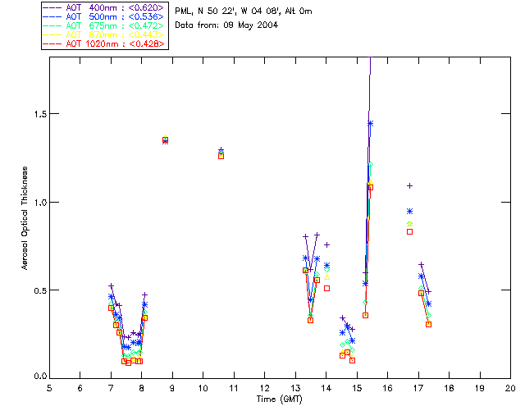Click the isolated red square between 16 and 17 GMT
Viewport: 525px width, 420px height.
click(409, 232)
